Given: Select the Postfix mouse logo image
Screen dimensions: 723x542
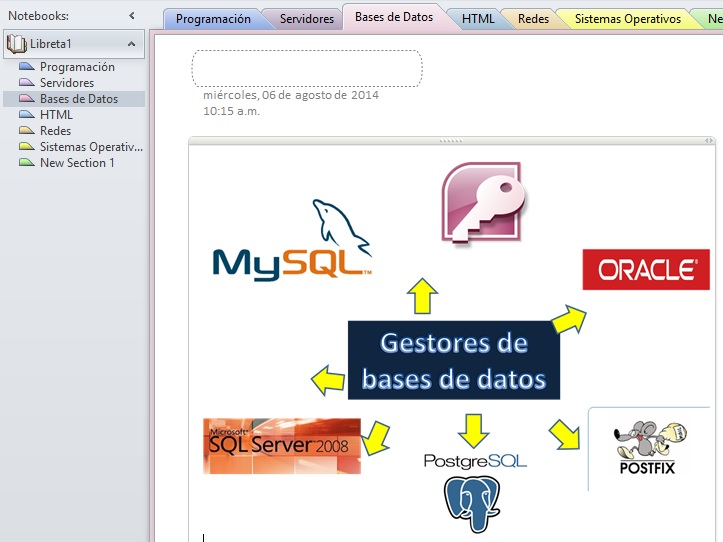Looking at the screenshot, I should tap(649, 449).
